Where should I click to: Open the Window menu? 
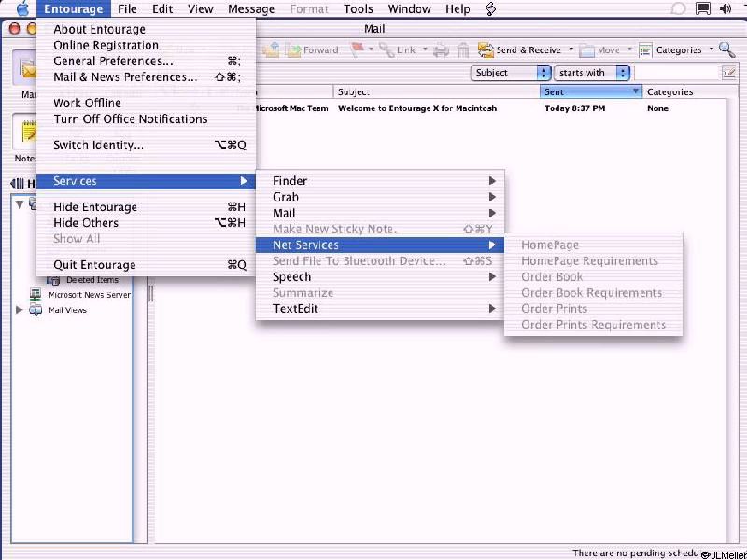[409, 8]
